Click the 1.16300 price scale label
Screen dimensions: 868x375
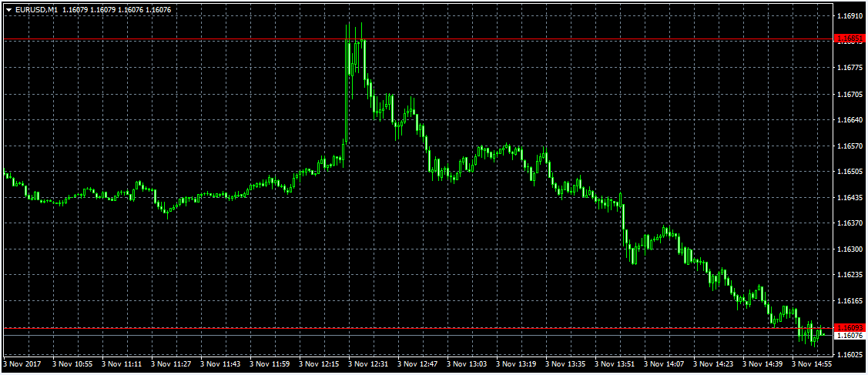point(852,249)
